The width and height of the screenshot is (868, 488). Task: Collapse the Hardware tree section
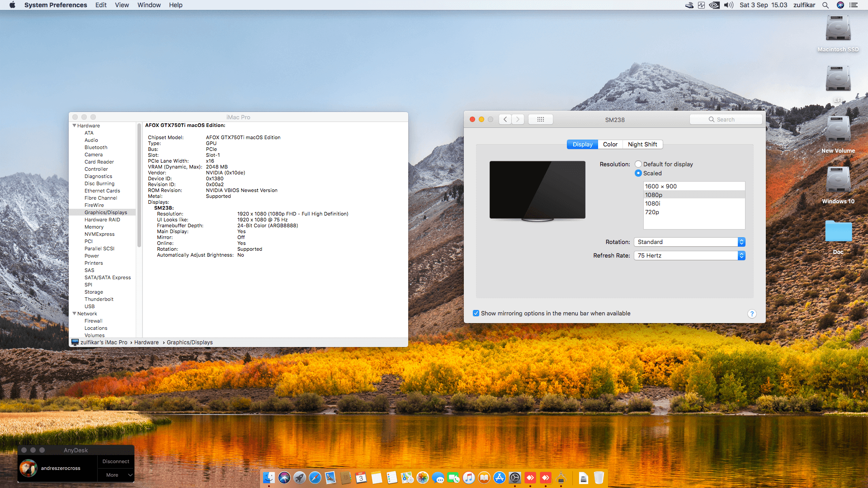(x=75, y=126)
